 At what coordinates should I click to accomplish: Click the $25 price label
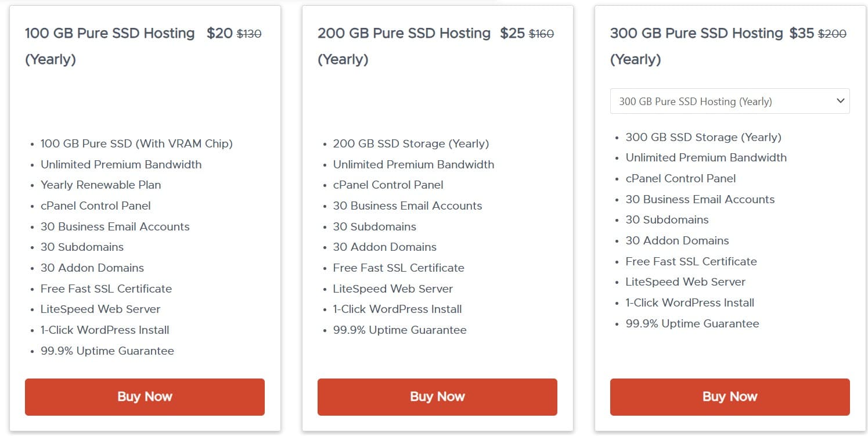512,33
